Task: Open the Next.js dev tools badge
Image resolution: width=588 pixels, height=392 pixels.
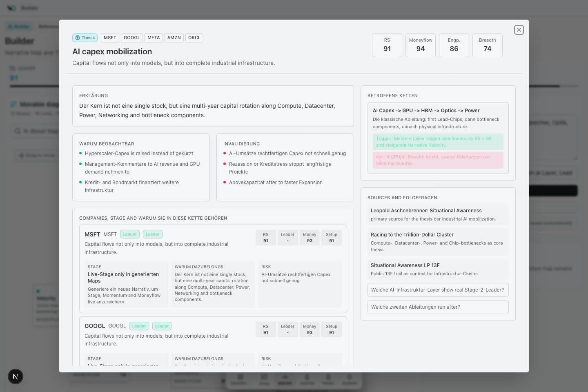Action: 16,376
